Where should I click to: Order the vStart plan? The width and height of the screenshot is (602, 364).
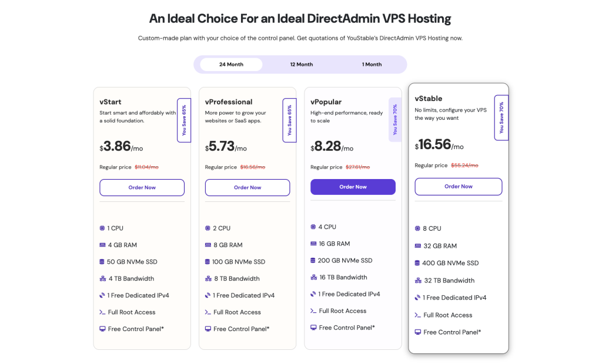(142, 187)
